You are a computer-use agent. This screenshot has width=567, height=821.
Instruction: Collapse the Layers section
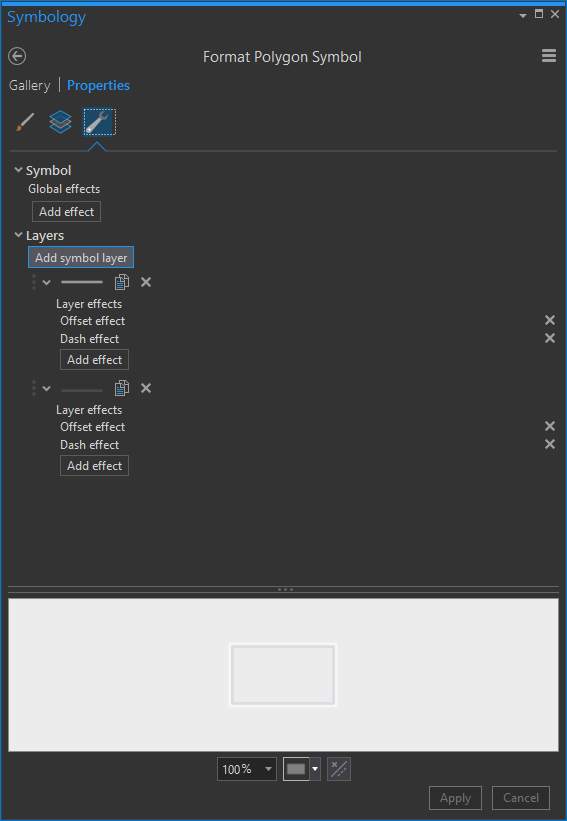coord(18,235)
